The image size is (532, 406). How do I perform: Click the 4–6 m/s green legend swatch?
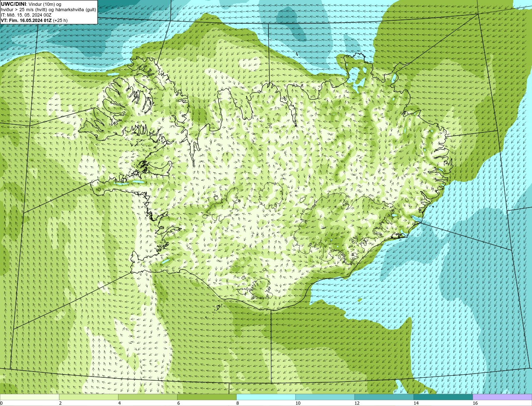(x=148, y=397)
